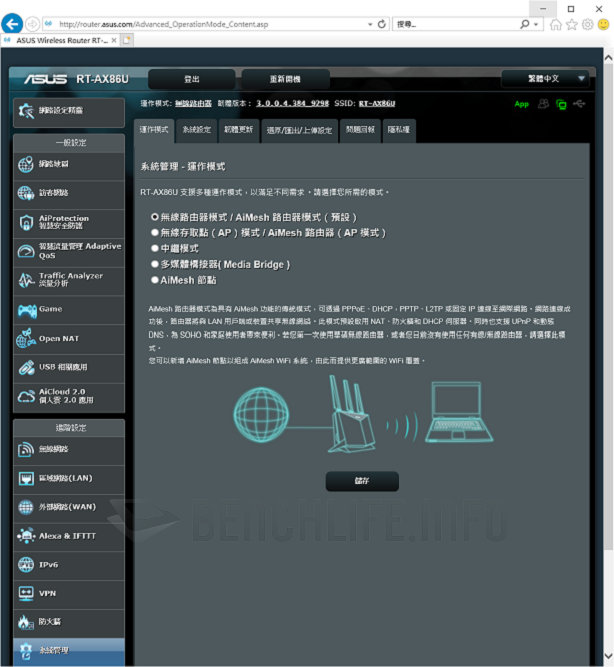This screenshot has width=614, height=667.
Task: Expand the address bar history dropdown arrow
Action: pos(370,24)
